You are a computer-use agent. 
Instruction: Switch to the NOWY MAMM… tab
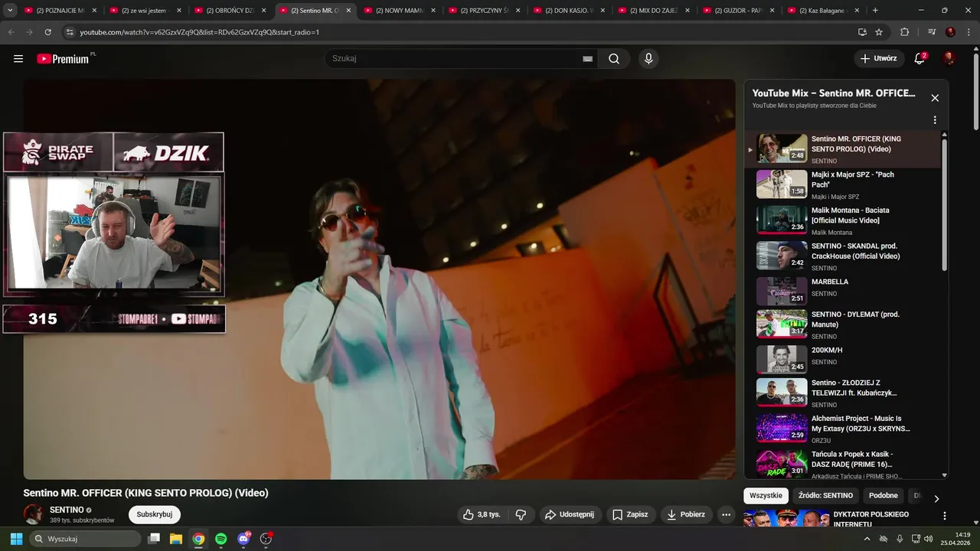394,11
